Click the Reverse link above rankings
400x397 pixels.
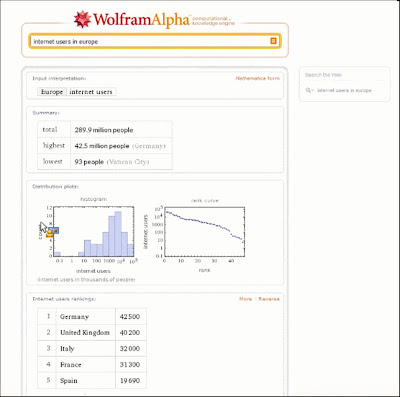click(269, 299)
